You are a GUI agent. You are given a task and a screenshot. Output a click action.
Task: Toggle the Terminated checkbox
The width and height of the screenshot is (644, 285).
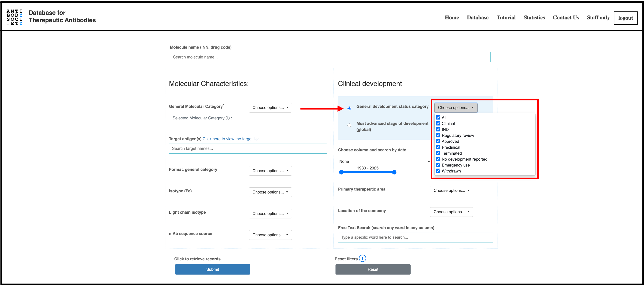click(438, 153)
